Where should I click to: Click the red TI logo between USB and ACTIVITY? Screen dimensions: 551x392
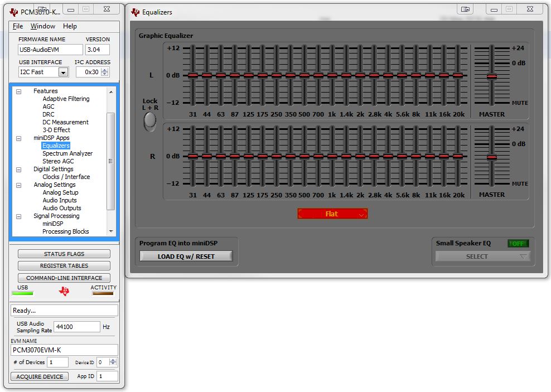64,291
